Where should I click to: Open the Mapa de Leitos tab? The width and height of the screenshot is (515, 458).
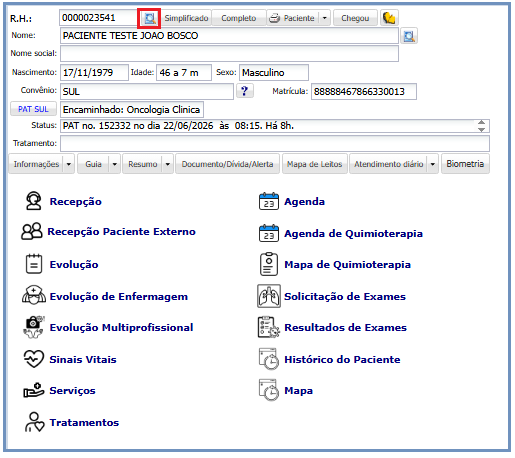click(315, 164)
